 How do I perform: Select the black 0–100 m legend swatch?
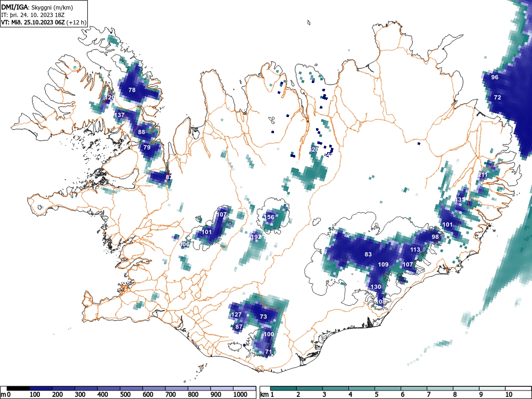click(18, 388)
